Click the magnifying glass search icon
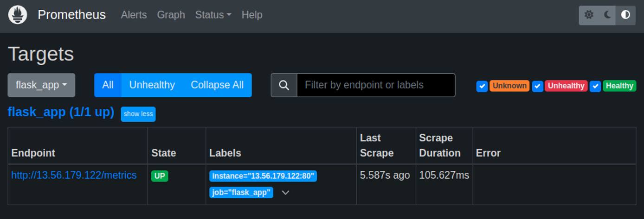644x219 pixels. (x=284, y=85)
